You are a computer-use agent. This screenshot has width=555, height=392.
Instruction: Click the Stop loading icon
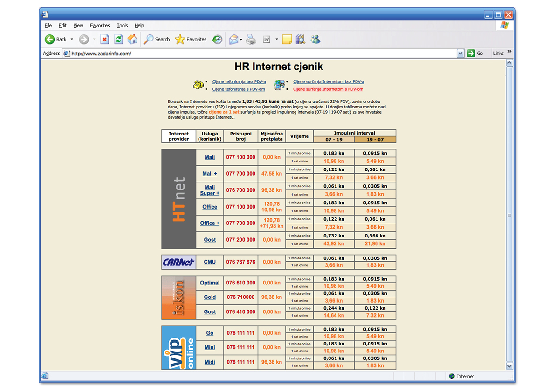click(105, 40)
